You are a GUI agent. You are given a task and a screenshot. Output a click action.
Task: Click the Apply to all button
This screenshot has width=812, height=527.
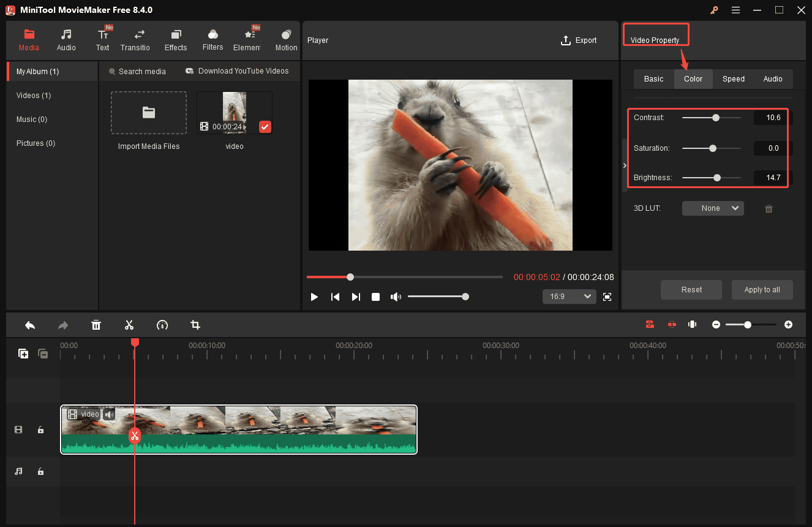point(762,289)
